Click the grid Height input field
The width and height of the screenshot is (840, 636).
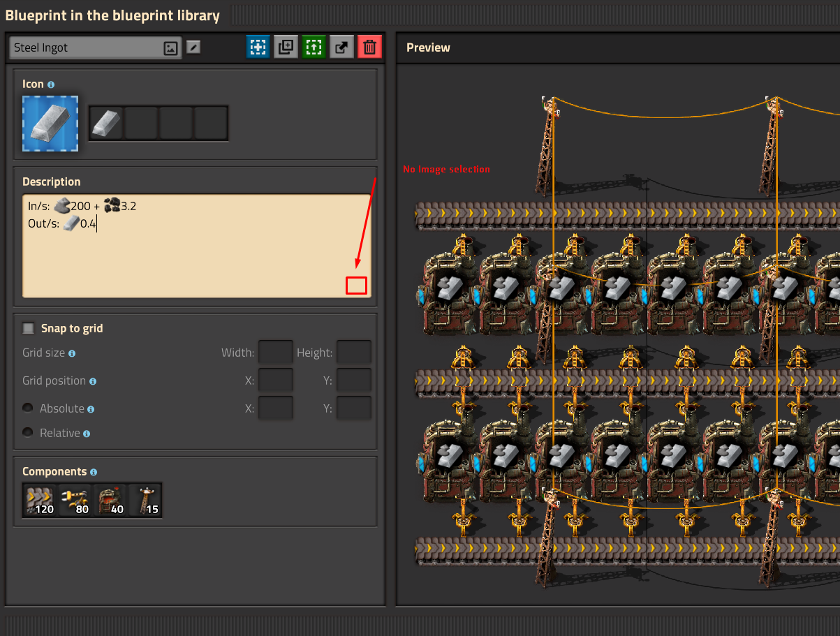point(354,353)
